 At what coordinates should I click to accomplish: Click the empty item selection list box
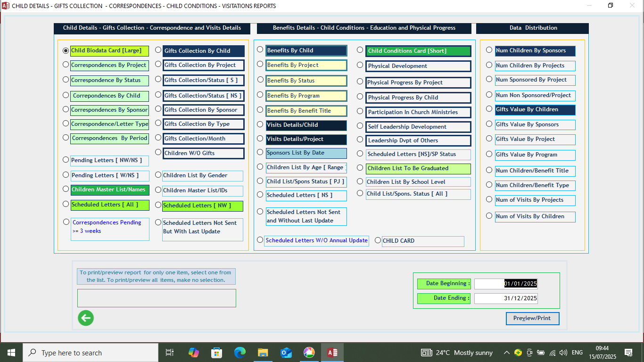[x=157, y=298]
